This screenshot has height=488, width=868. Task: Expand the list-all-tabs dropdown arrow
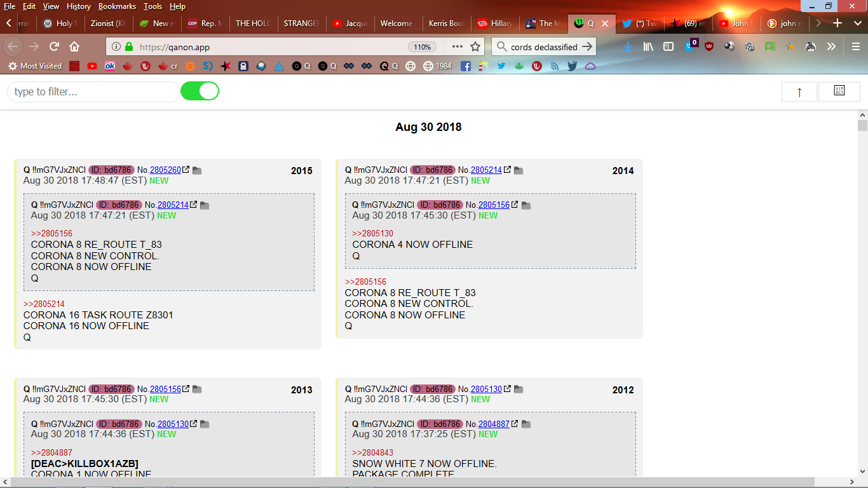(857, 24)
